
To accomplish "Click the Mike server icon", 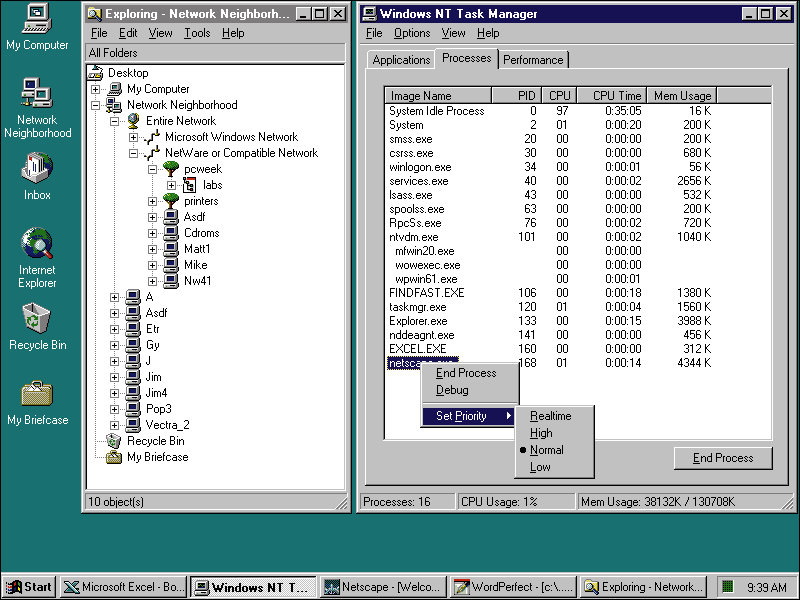I will point(171,265).
